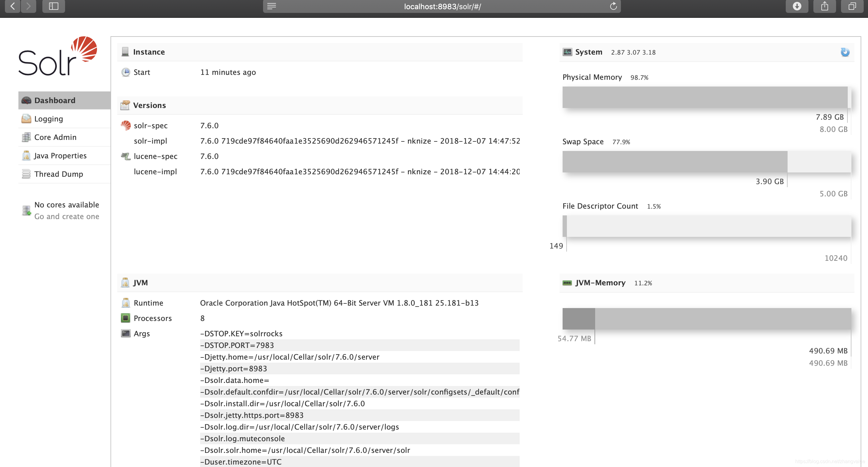Open the downloads icon in toolbar
This screenshot has height=467, width=868.
pos(796,6)
